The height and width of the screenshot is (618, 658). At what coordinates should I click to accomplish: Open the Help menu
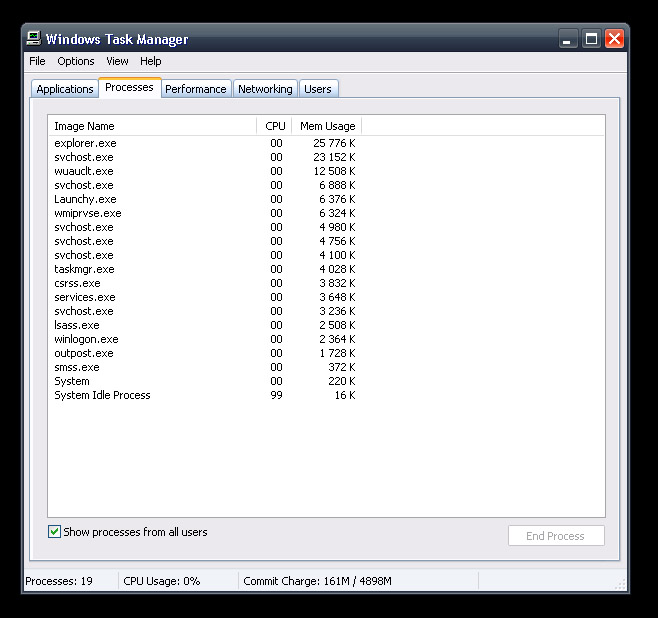(x=151, y=61)
